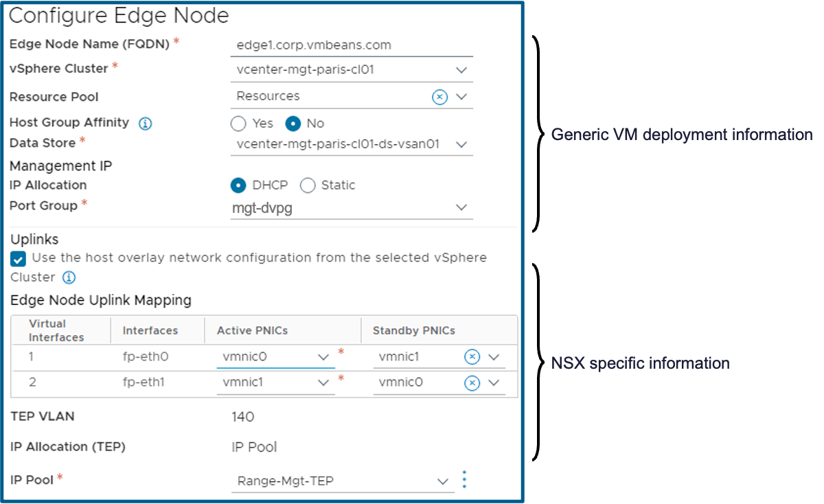Clear vmnic1 from fp-eth0 Standby PNICs
The width and height of the screenshot is (824, 504).
(471, 356)
